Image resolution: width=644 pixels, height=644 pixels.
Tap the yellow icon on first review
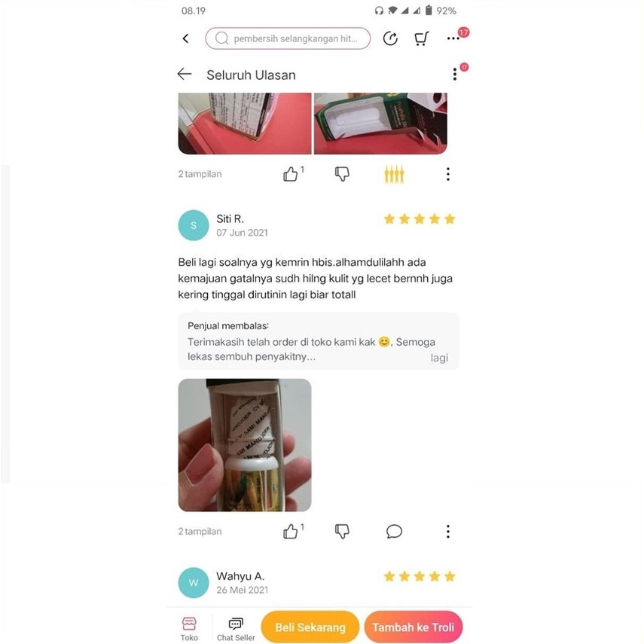(x=394, y=174)
